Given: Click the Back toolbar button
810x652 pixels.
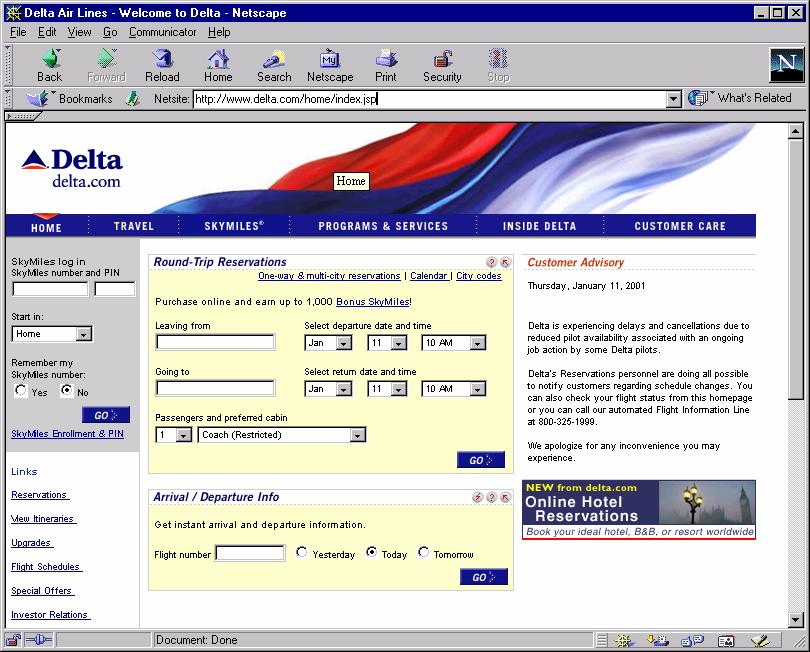Looking at the screenshot, I should coord(50,66).
